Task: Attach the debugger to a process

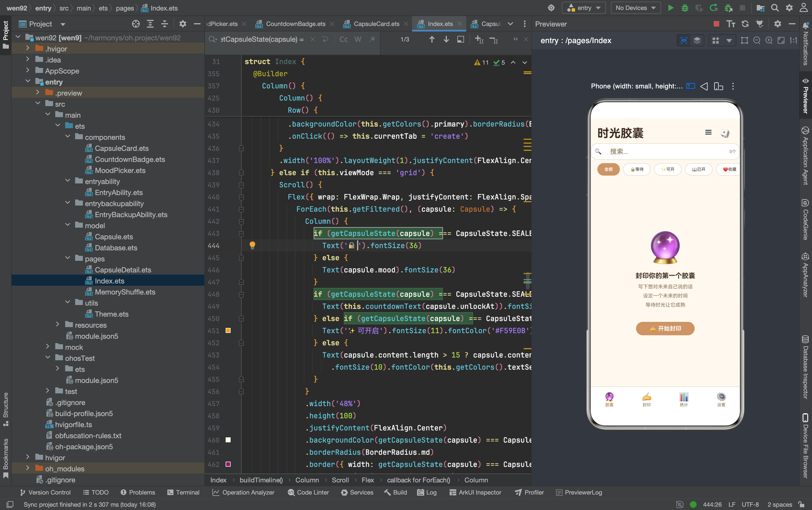Action: point(728,8)
